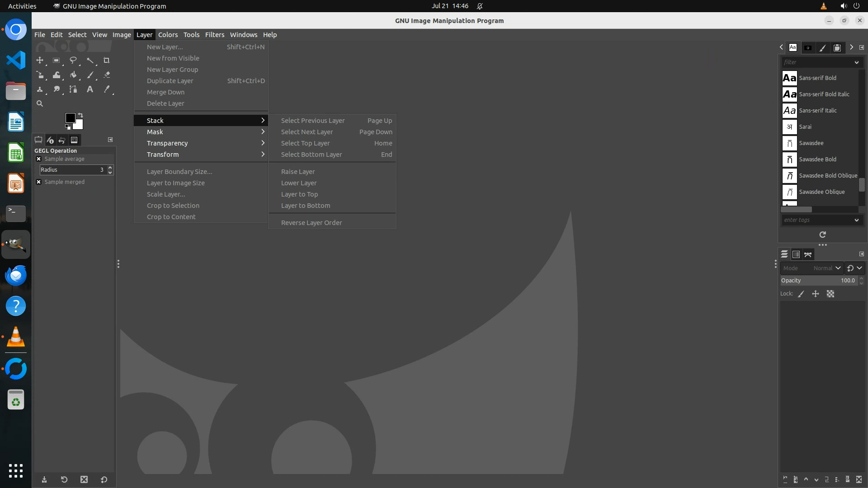
Task: Toggle the lock pixels brush icon
Action: (x=801, y=294)
